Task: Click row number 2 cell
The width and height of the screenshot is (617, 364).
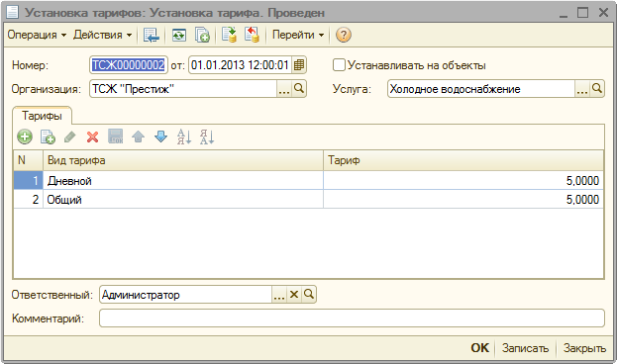Action: pos(28,200)
